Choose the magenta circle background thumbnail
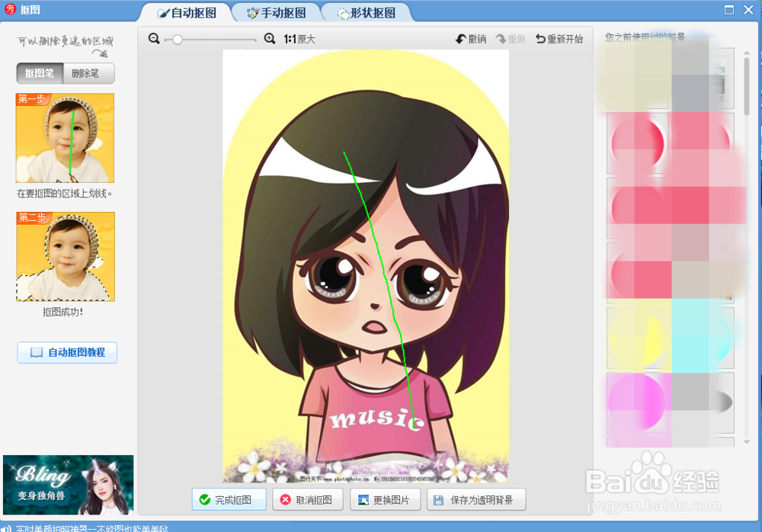 tap(638, 402)
